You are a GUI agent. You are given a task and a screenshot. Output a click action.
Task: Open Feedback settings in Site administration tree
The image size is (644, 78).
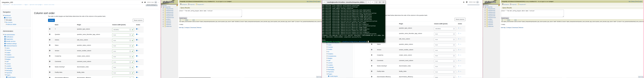tap(11, 44)
